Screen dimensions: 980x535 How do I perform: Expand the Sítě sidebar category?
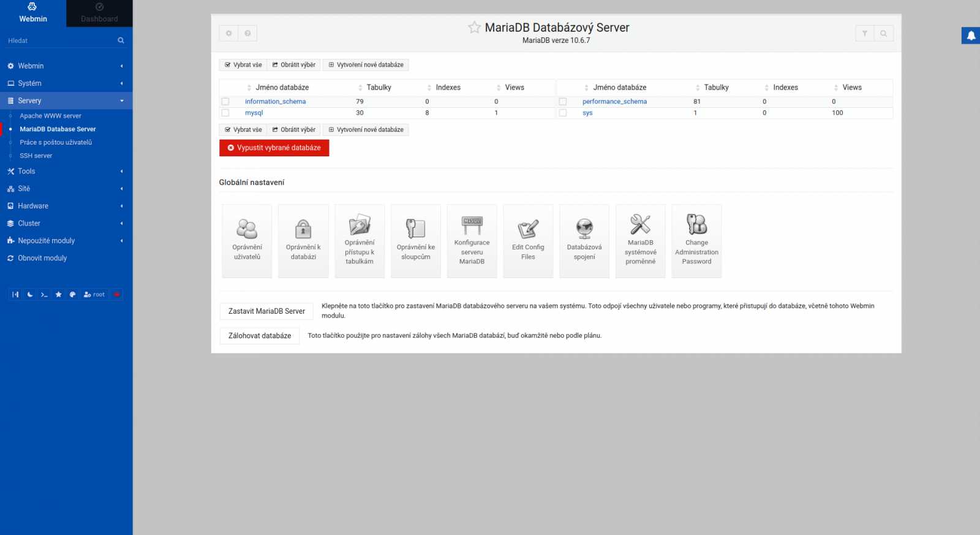[66, 189]
